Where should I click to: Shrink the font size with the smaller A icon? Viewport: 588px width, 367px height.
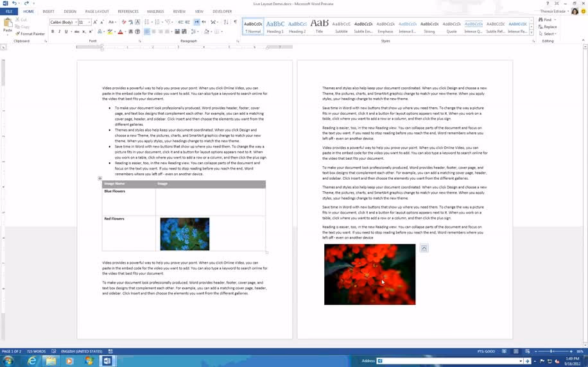click(x=101, y=22)
